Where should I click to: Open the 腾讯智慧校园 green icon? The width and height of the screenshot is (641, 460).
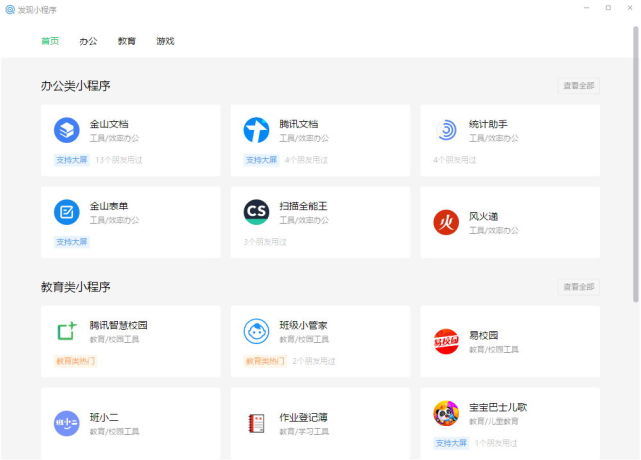point(67,331)
